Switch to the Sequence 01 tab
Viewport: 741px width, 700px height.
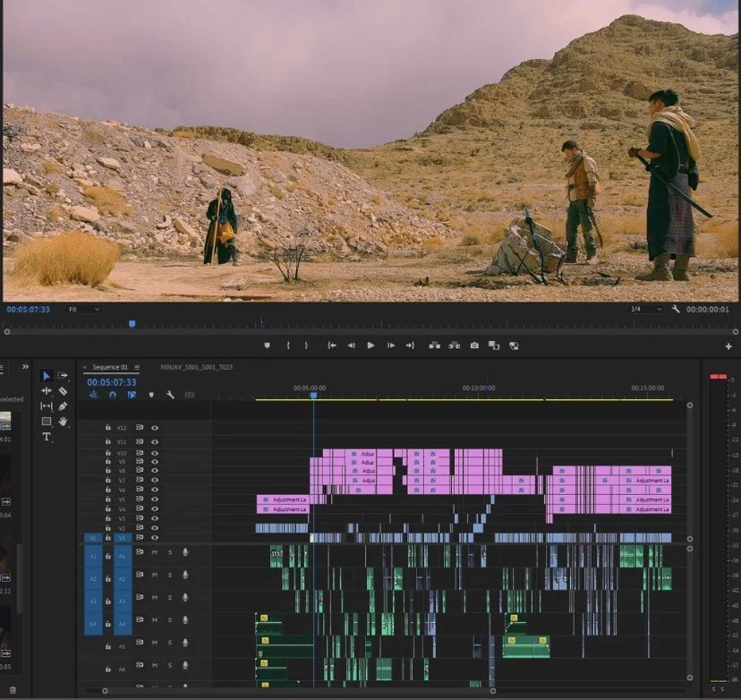click(110, 367)
